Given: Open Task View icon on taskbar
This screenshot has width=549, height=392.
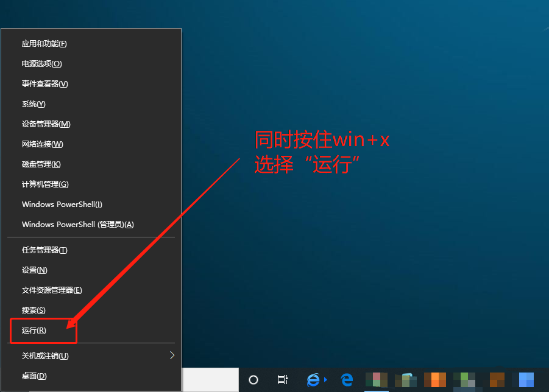Looking at the screenshot, I should click(x=283, y=380).
